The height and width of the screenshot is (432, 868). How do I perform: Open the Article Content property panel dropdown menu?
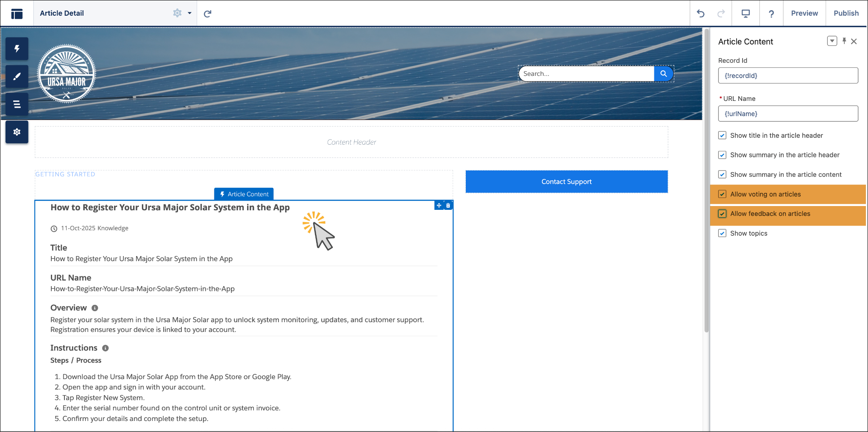click(832, 41)
